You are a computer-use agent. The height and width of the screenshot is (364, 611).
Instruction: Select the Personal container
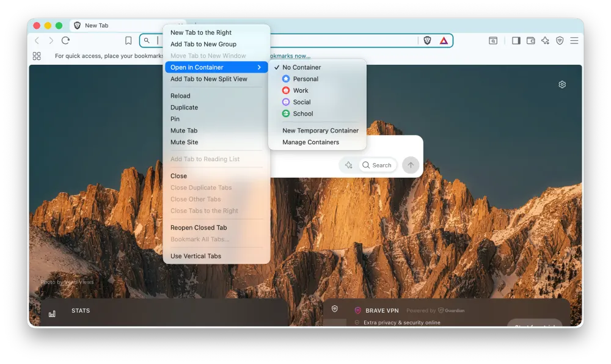[317, 79]
